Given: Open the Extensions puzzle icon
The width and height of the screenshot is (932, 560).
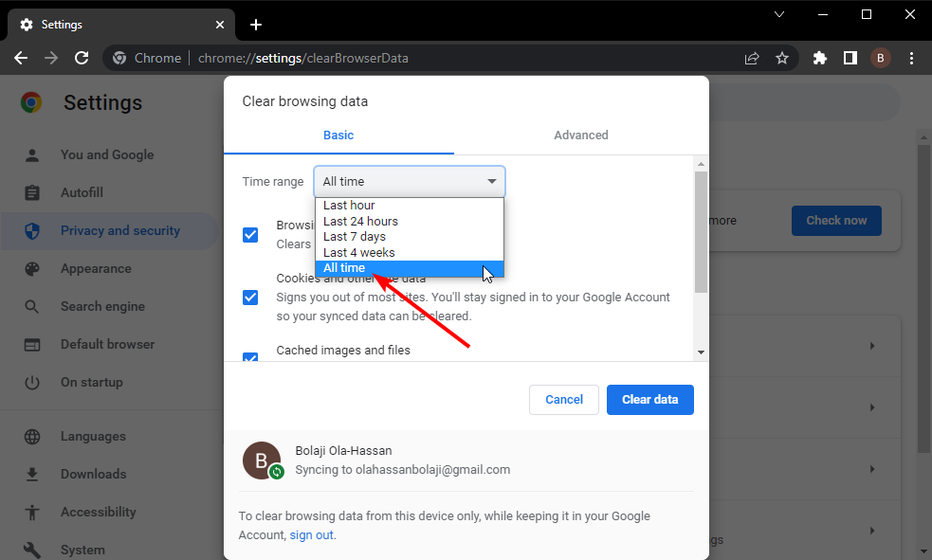Looking at the screenshot, I should [x=820, y=58].
